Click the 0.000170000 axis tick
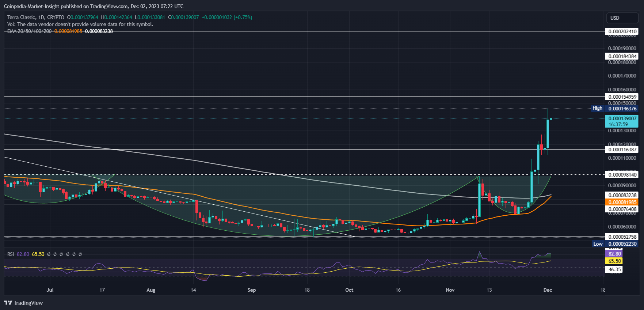This screenshot has height=310, width=644. pos(622,76)
